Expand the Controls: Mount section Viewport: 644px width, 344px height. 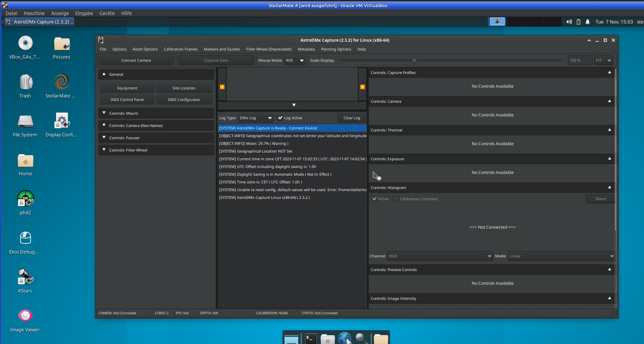click(x=156, y=113)
